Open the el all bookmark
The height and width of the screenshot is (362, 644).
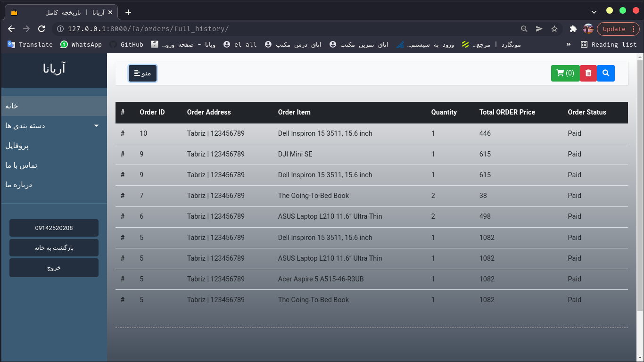[240, 44]
